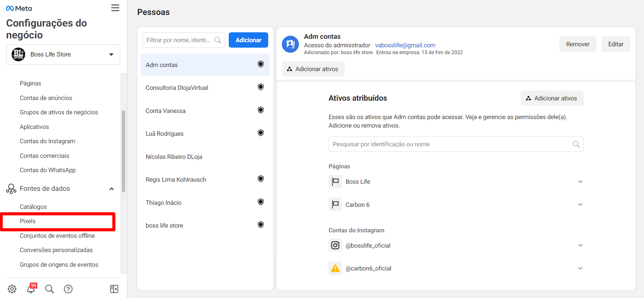The image size is (644, 298).
Task: Select Thiago Inácio in people list
Action: pyautogui.click(x=205, y=203)
